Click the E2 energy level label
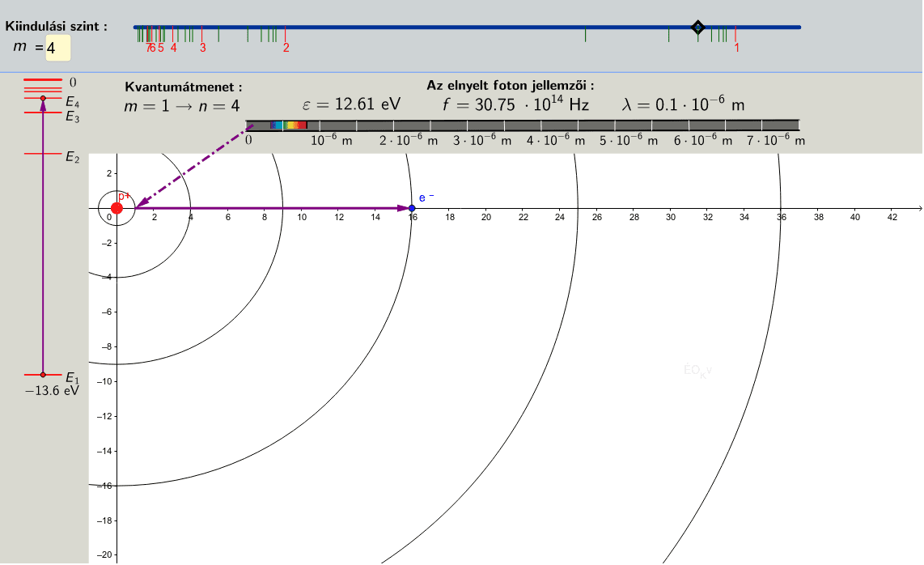 pyautogui.click(x=72, y=158)
